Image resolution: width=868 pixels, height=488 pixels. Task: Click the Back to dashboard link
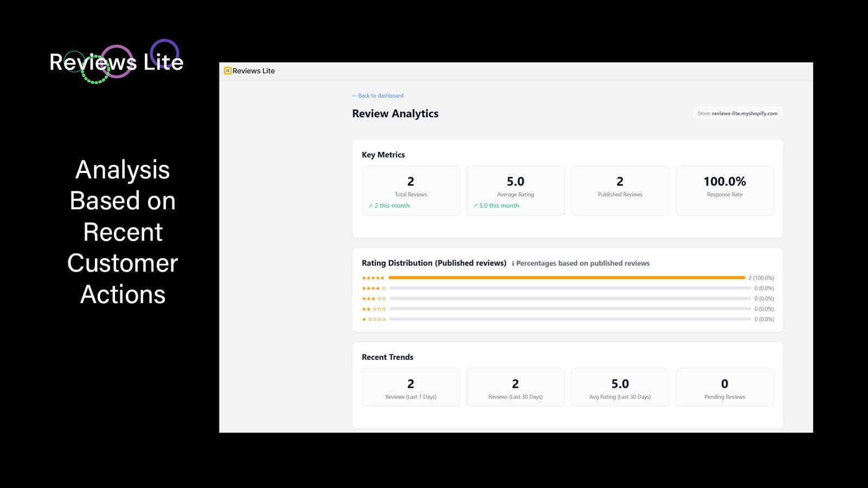[x=378, y=95]
